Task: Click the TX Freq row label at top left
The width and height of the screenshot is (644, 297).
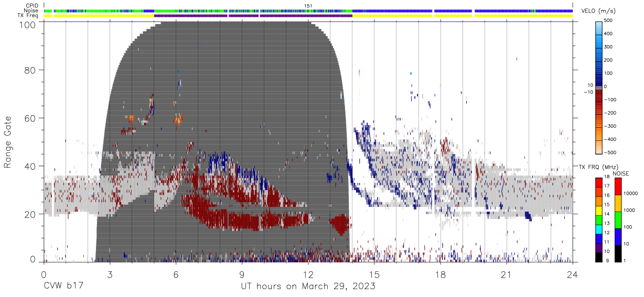Action: [28, 15]
